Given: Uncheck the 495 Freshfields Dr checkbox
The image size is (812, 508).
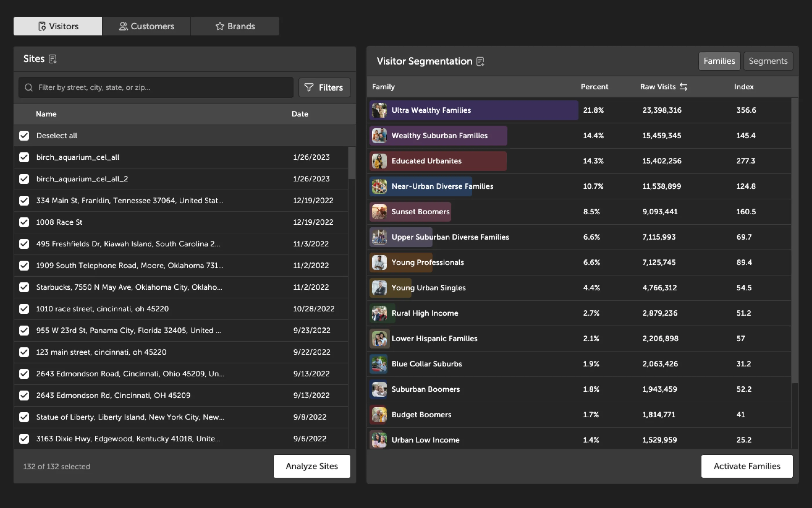Looking at the screenshot, I should [x=24, y=244].
